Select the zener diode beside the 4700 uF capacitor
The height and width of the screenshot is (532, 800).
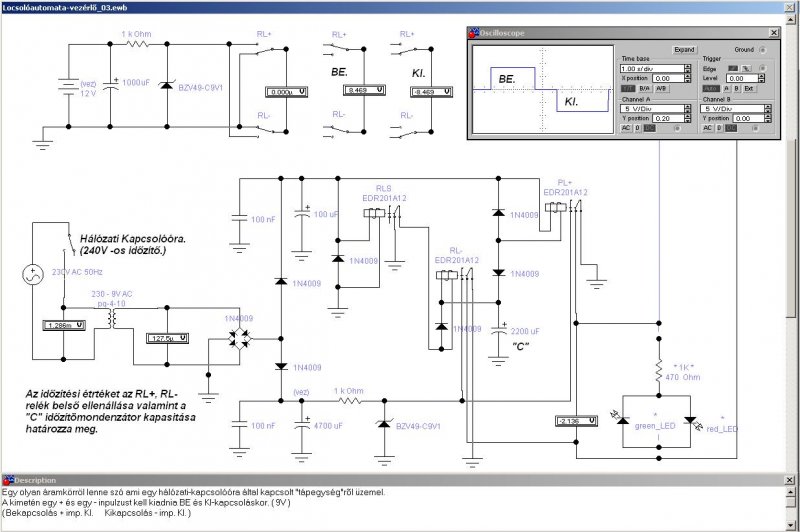tap(384, 424)
